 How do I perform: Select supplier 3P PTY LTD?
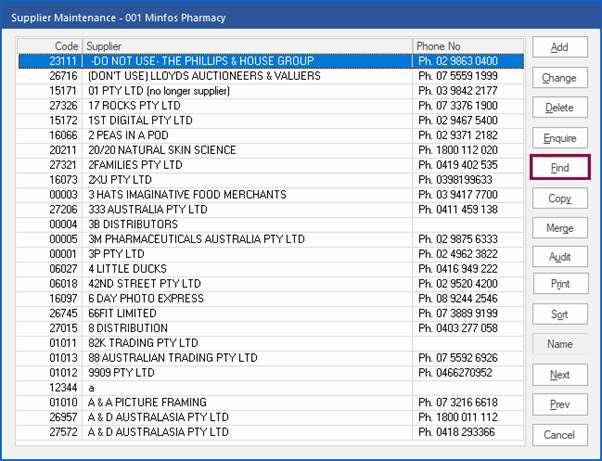[x=271, y=254]
